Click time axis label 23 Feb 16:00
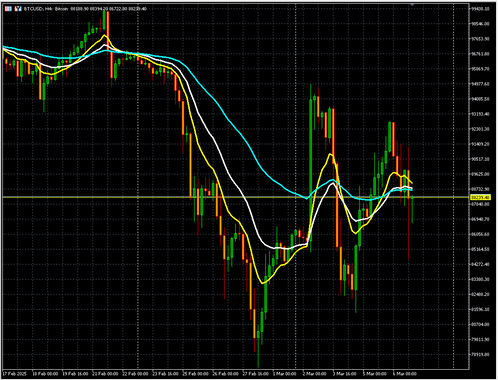498x380 pixels. pos(165,374)
